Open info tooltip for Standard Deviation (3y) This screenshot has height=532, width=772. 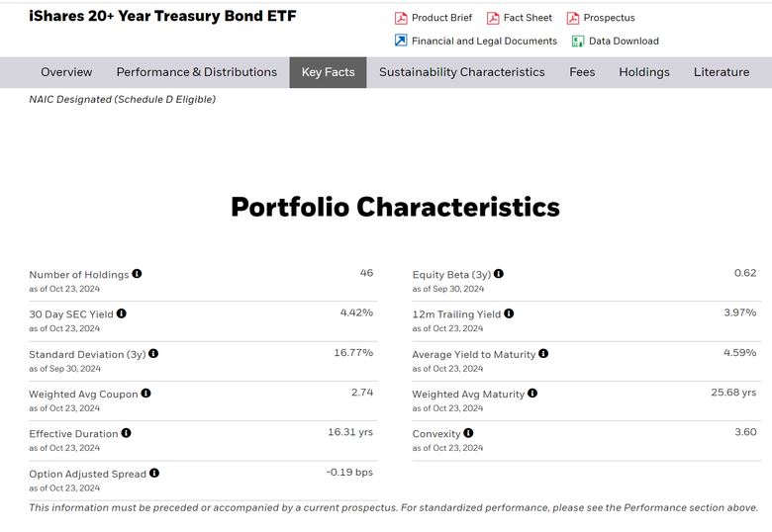pyautogui.click(x=153, y=353)
